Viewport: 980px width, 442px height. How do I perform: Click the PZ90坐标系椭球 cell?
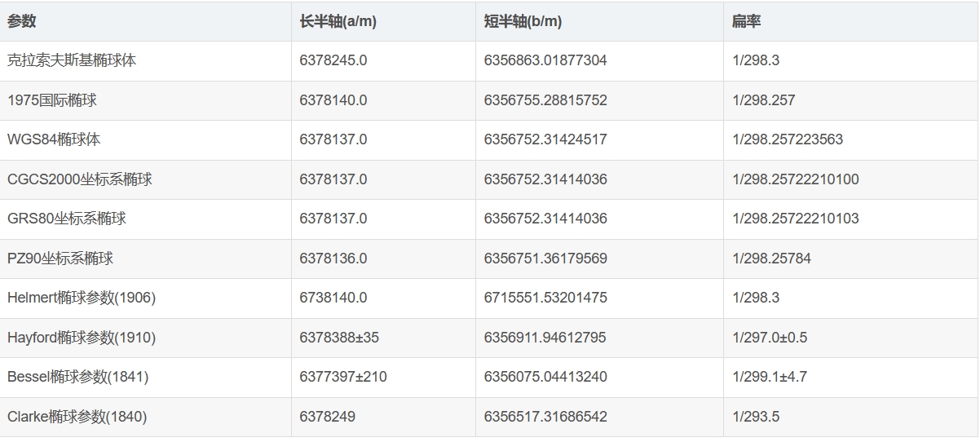point(60,259)
